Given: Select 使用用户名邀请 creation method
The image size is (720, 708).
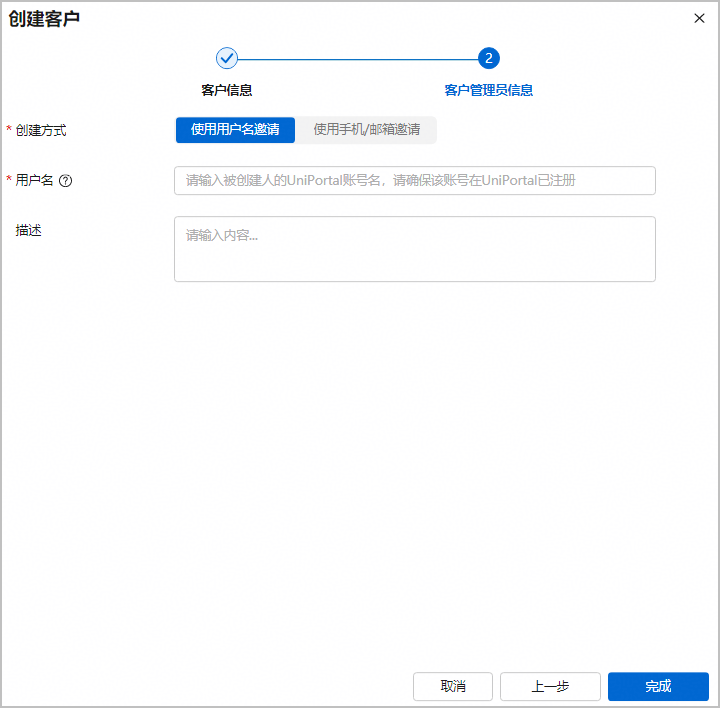Looking at the screenshot, I should coord(235,130).
